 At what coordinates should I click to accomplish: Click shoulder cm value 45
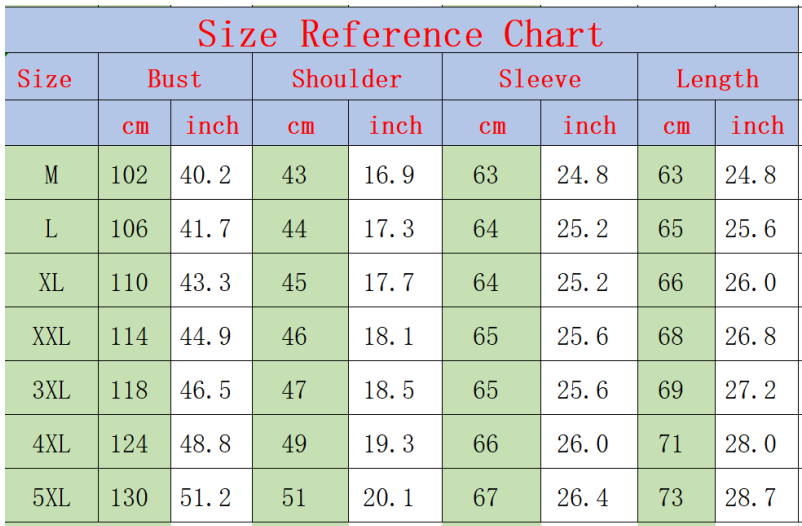pos(294,282)
